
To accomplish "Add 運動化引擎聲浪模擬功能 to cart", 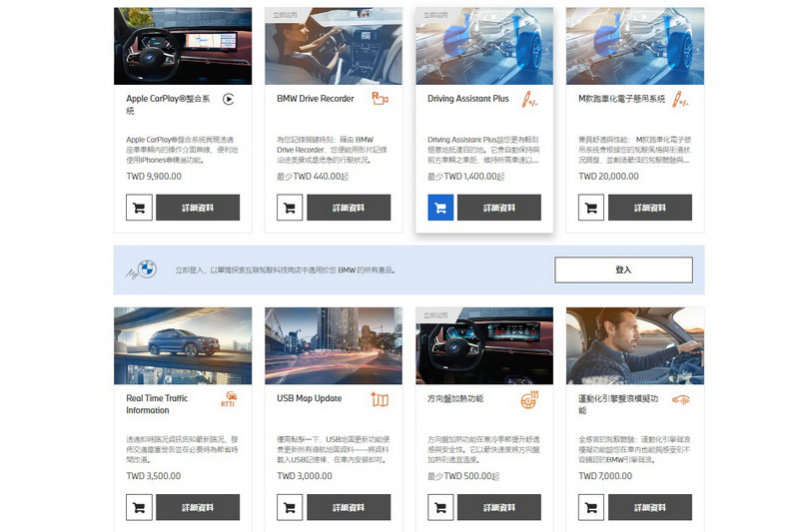I will click(x=591, y=507).
